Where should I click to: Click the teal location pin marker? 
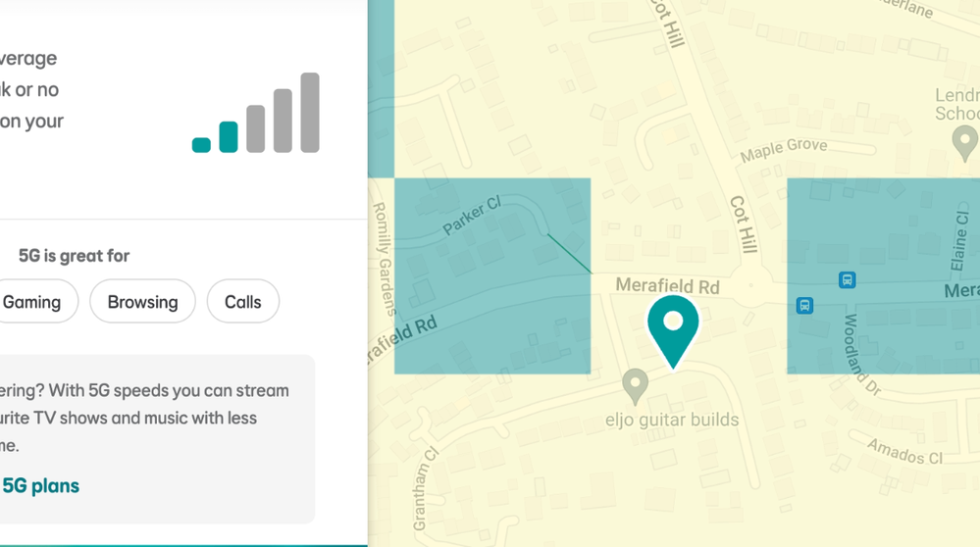[673, 324]
